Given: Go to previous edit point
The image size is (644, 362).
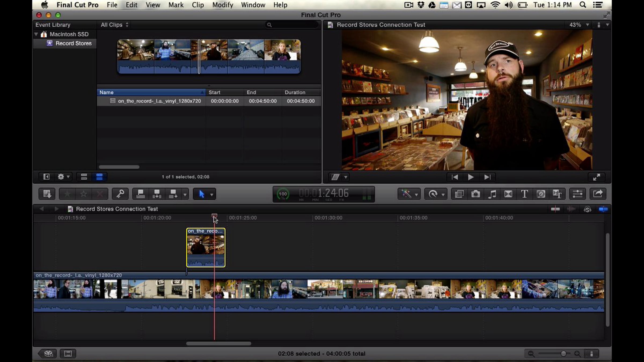Looking at the screenshot, I should [x=455, y=177].
